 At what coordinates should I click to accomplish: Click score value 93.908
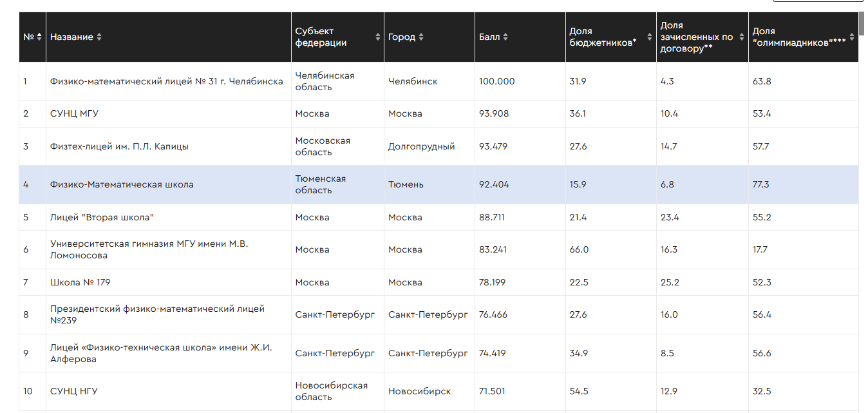494,113
